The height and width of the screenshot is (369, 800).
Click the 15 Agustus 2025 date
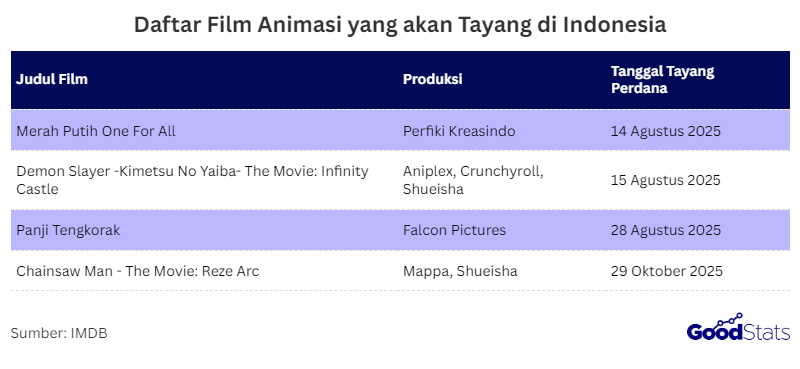[666, 180]
